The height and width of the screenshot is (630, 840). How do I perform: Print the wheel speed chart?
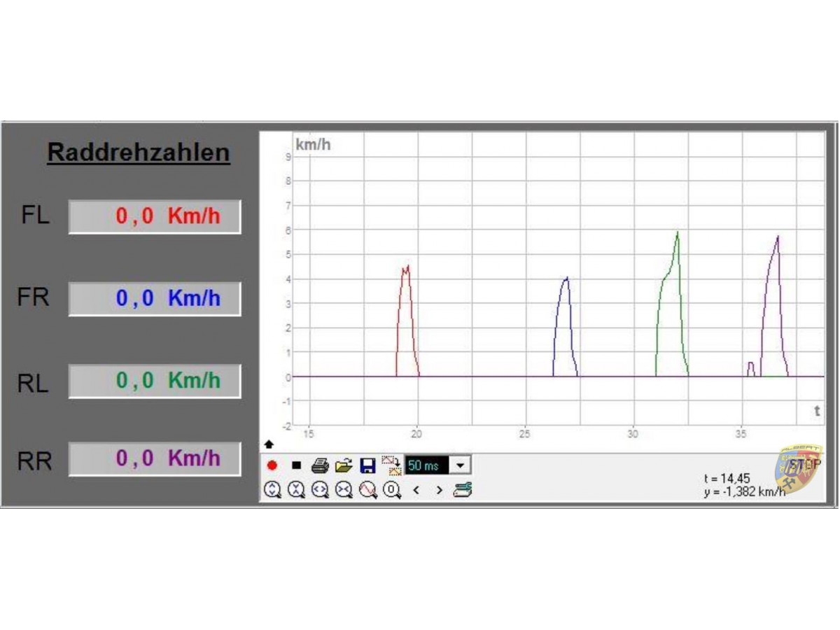click(320, 465)
